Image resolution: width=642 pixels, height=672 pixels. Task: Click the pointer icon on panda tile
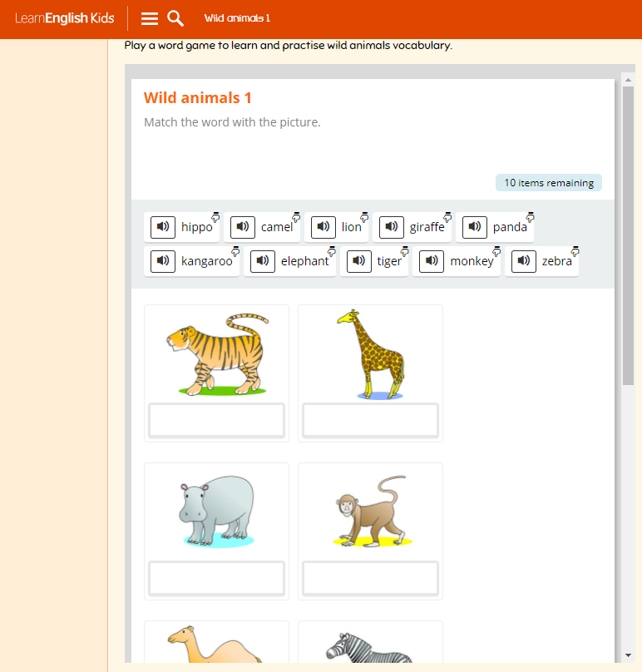click(x=530, y=217)
